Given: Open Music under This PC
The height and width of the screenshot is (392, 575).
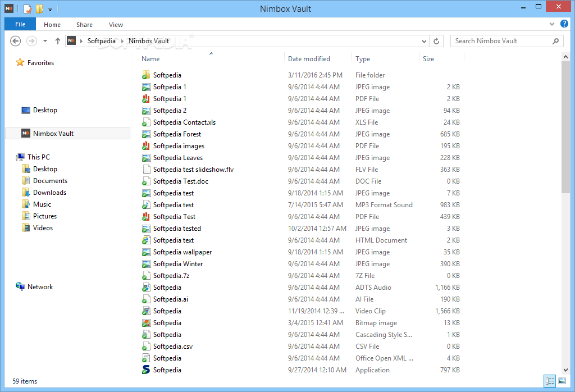Looking at the screenshot, I should tap(36, 204).
